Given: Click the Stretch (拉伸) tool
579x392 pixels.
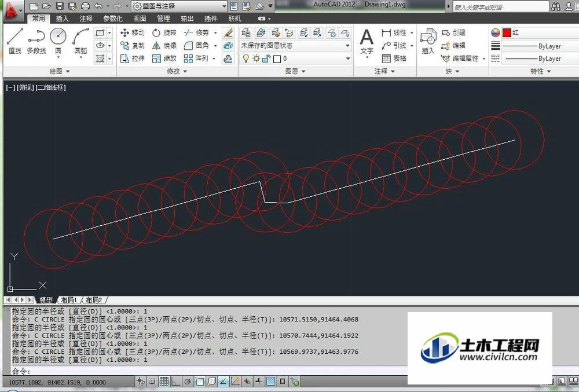Looking at the screenshot, I should pos(132,58).
